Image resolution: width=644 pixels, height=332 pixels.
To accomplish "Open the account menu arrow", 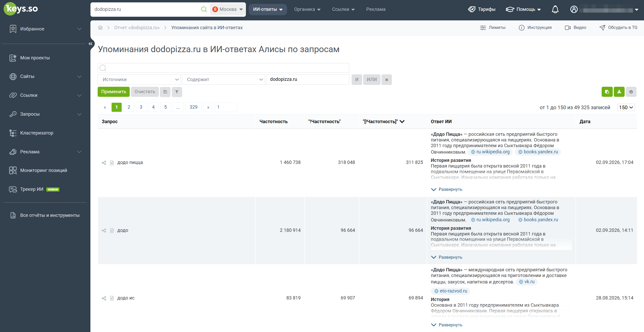I will pos(637,10).
